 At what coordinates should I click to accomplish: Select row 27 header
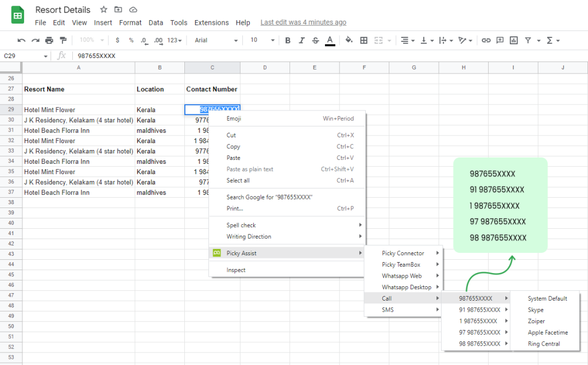coord(11,89)
